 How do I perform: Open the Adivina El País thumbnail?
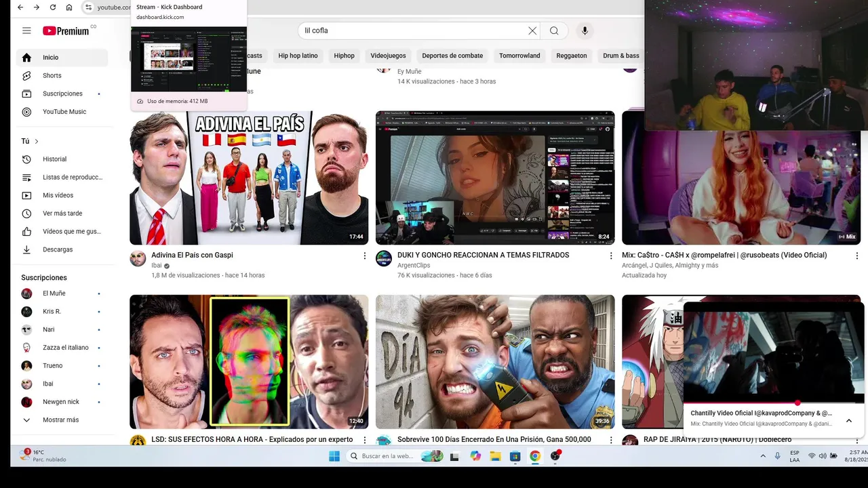point(249,178)
